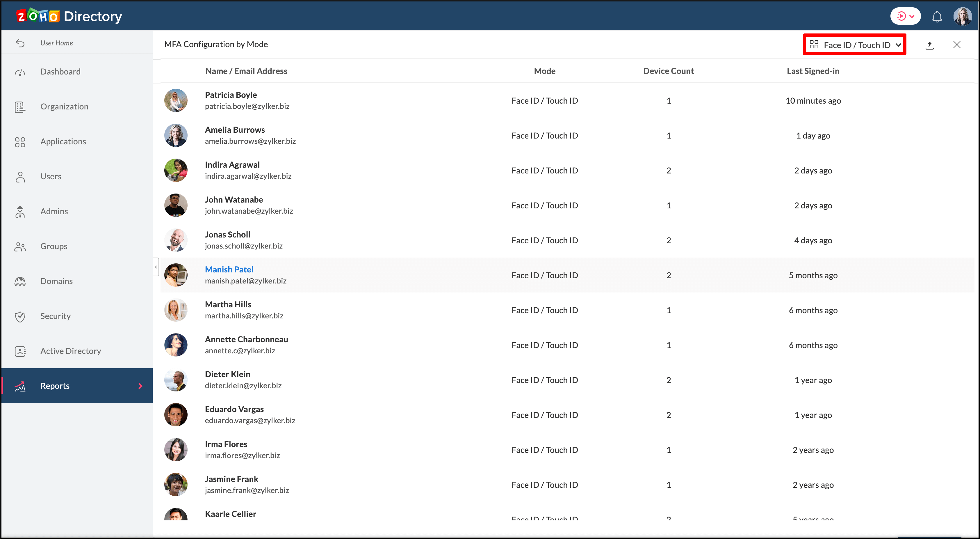Click the notifications bell icon
Viewport: 980px width, 539px height.
click(x=937, y=17)
